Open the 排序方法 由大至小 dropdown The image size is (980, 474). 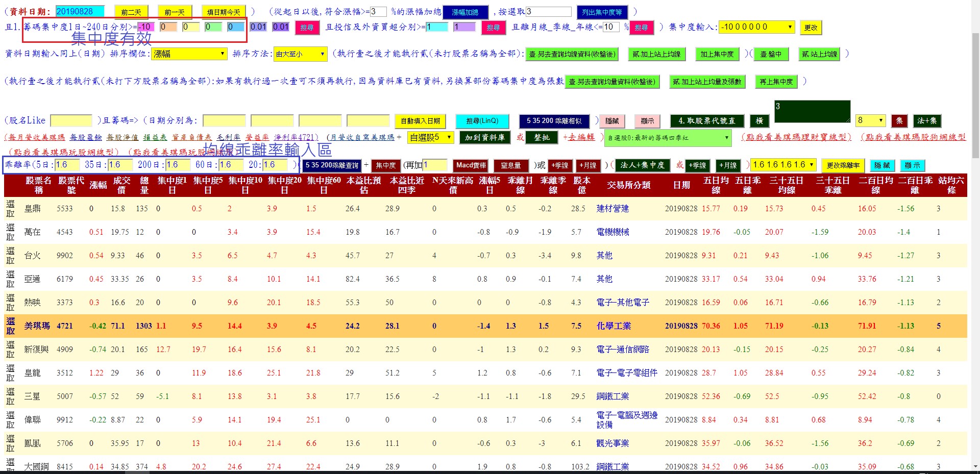(300, 54)
